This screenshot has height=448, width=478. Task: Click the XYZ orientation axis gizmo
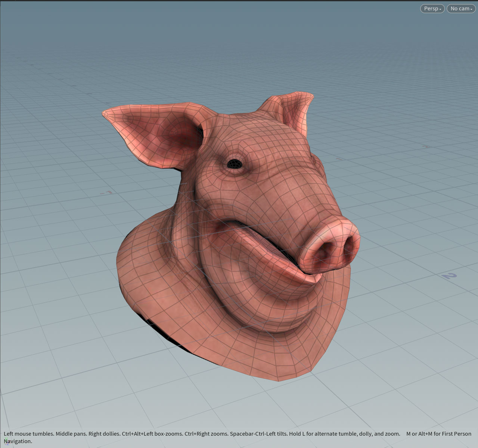pos(7,443)
